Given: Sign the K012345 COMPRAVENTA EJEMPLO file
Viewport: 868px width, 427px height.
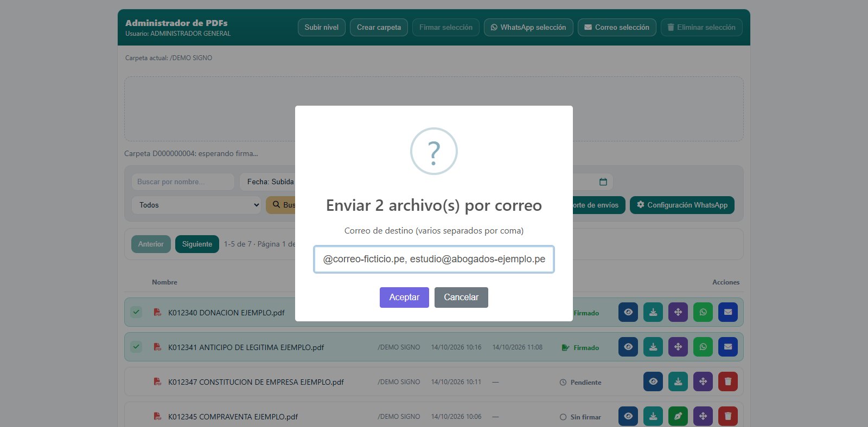Looking at the screenshot, I should coord(678,416).
